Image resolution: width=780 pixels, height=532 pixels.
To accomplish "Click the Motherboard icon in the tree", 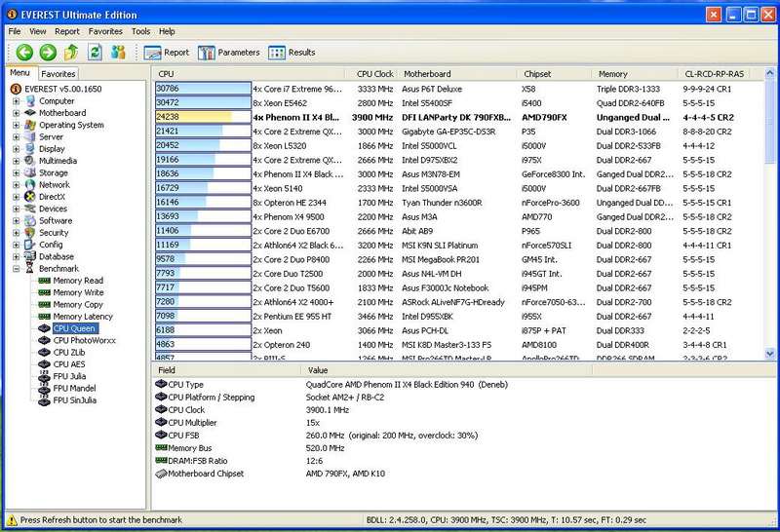I will click(x=30, y=113).
